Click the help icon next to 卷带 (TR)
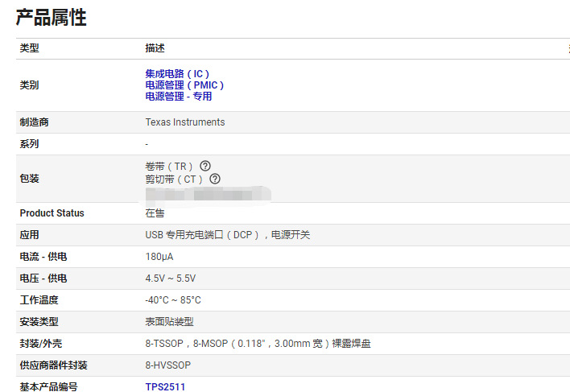 (x=205, y=166)
